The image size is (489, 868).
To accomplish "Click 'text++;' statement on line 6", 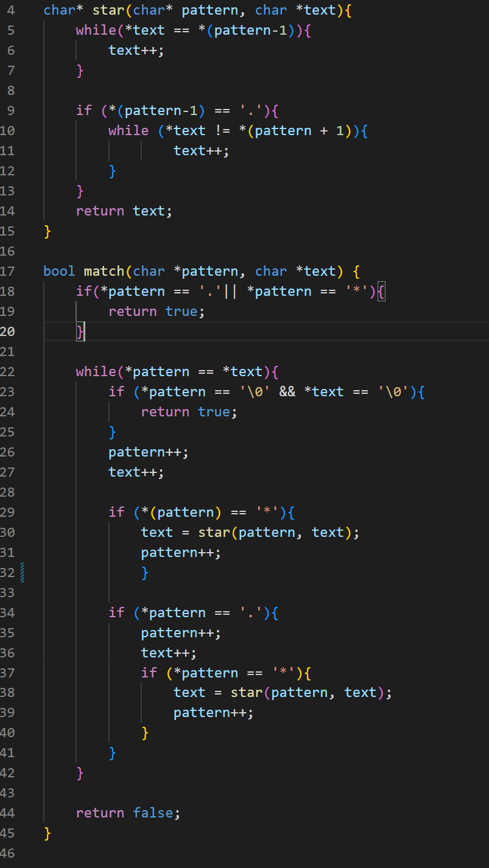I will point(136,51).
